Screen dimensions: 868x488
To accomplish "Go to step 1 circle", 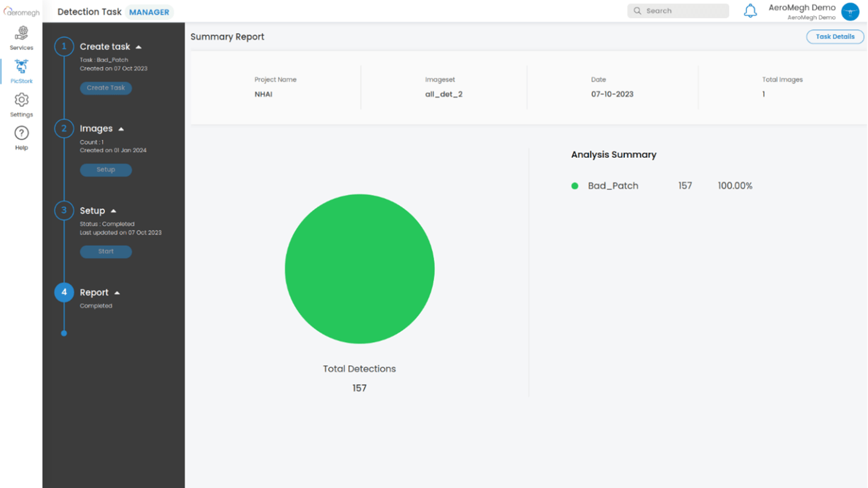I will pyautogui.click(x=64, y=47).
